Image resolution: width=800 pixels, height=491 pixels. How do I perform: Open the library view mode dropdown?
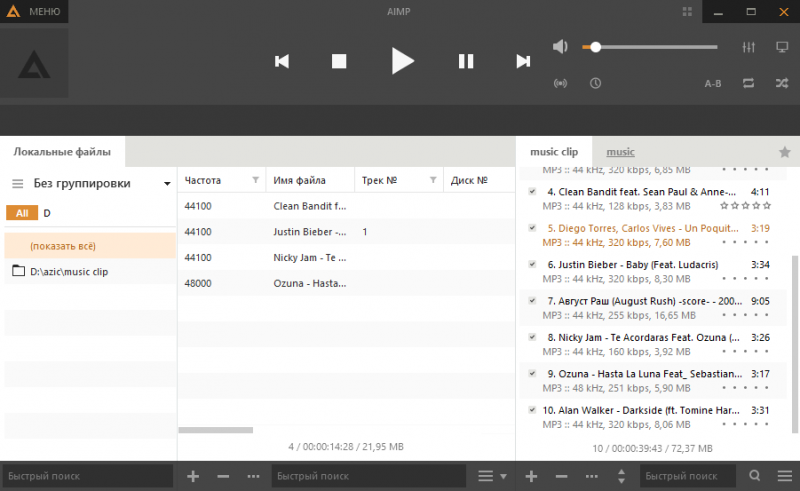[x=492, y=476]
